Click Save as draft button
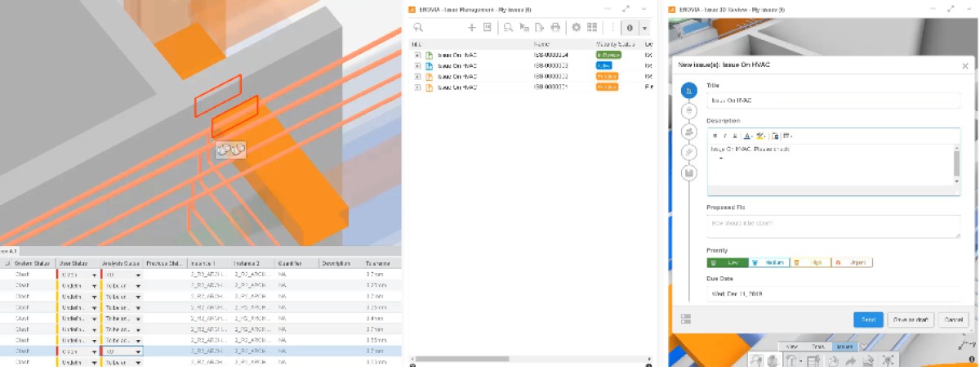Screen dimensions: 980x367 (910, 320)
